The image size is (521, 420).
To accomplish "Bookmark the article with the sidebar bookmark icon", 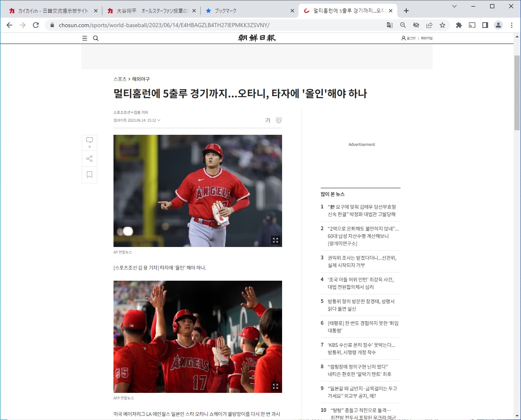I will pyautogui.click(x=89, y=175).
